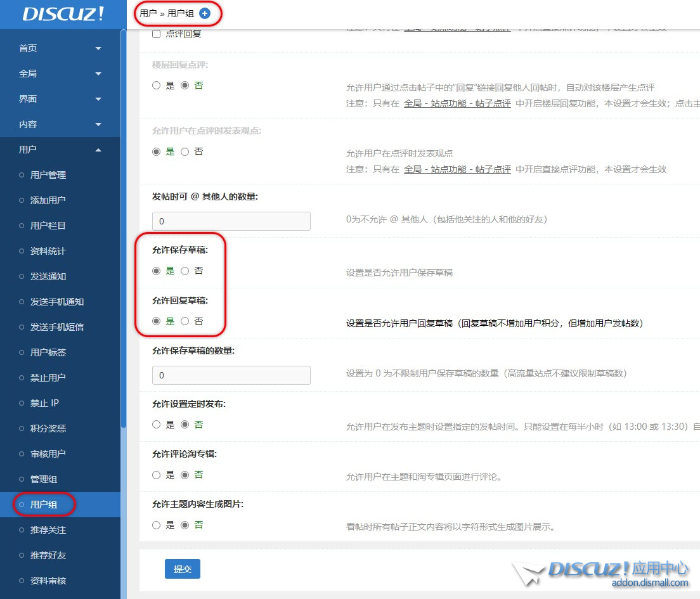The width and height of the screenshot is (700, 599).
Task: Focus the 允许保存草稿的数量 input box
Action: click(x=231, y=375)
